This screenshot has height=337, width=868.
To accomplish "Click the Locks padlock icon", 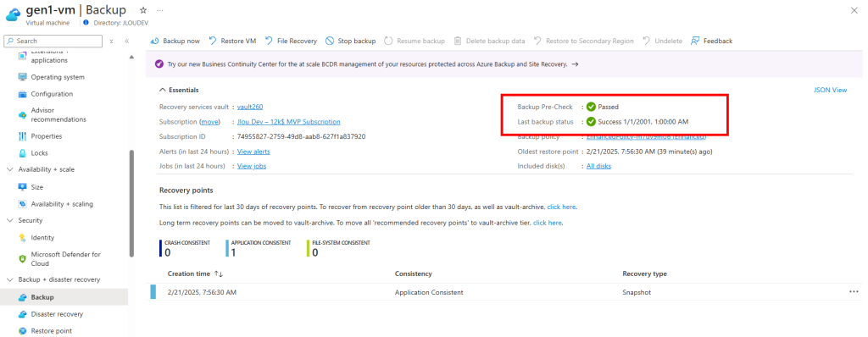I will click(23, 153).
